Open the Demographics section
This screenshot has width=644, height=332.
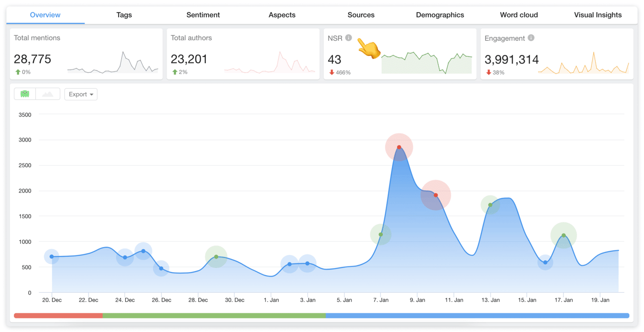pos(440,15)
